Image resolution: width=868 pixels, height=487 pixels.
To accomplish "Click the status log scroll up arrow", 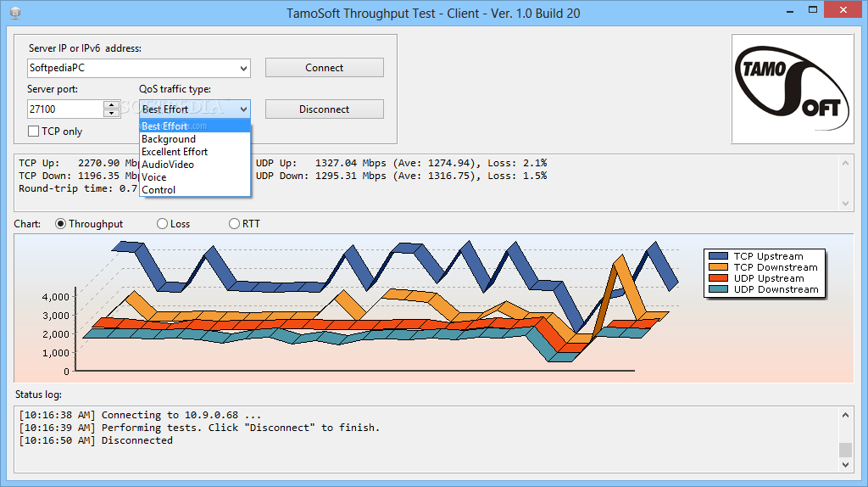I will (x=845, y=414).
